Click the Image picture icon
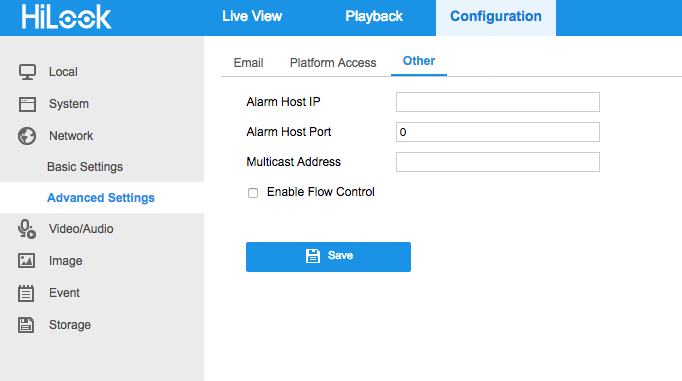682x381 pixels. point(27,261)
